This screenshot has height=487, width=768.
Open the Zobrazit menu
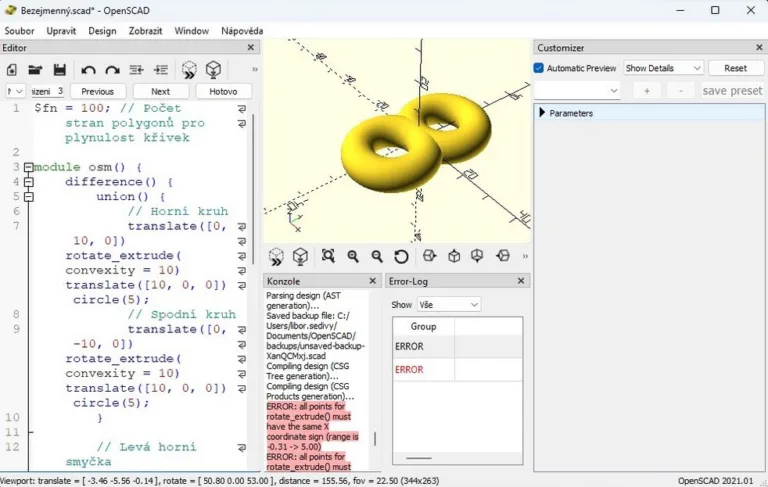tap(145, 31)
